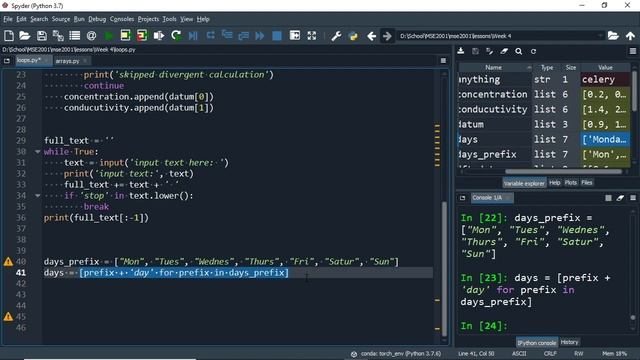Open editor pane options menu
This screenshot has height=360, width=640.
443,61
